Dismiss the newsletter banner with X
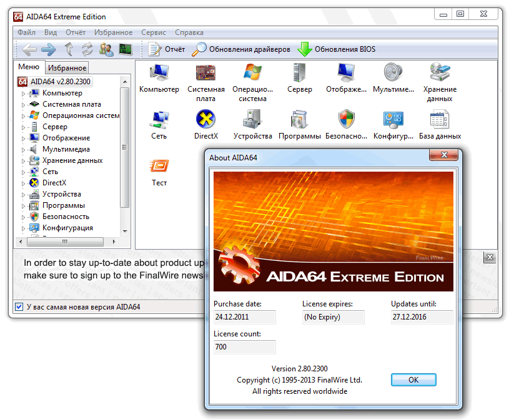 (x=490, y=257)
